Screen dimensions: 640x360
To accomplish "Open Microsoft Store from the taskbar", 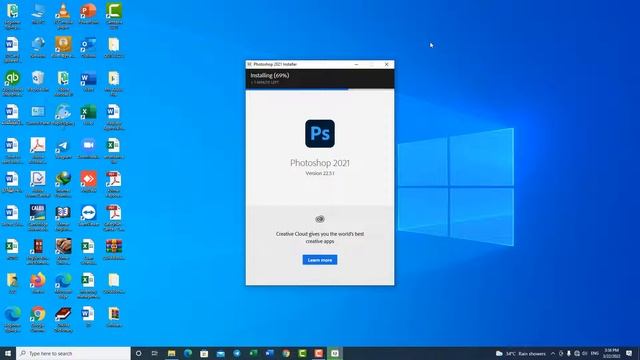I will [x=204, y=353].
